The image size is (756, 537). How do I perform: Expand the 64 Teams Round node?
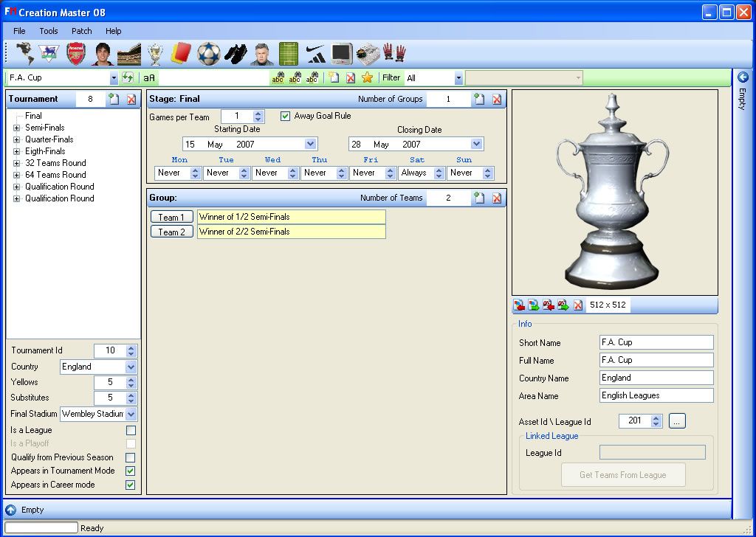click(x=16, y=176)
